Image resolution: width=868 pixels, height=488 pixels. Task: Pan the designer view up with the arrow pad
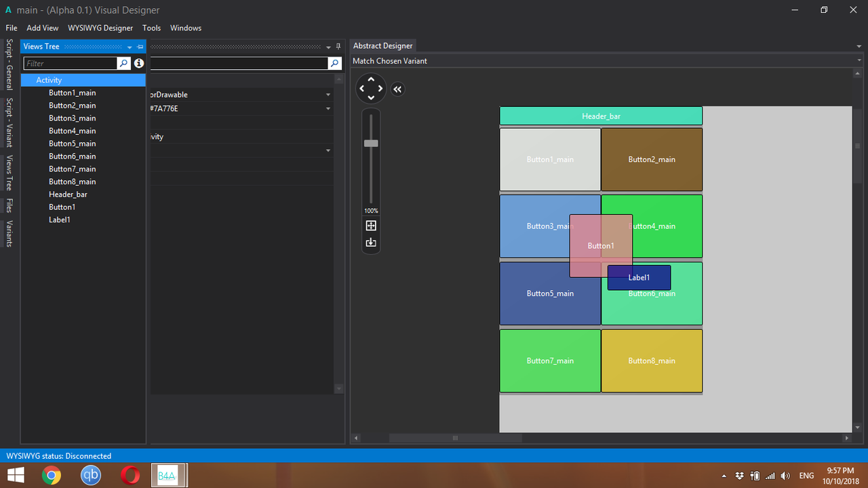pos(371,80)
